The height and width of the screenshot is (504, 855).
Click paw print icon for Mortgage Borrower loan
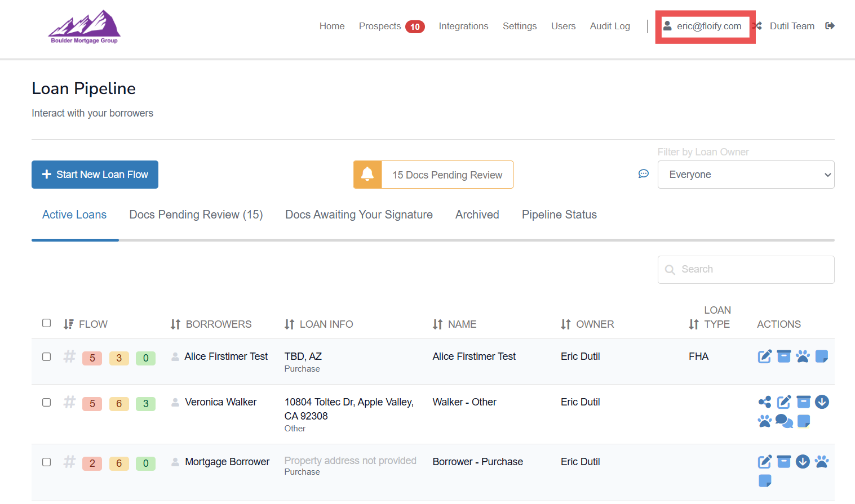(822, 462)
